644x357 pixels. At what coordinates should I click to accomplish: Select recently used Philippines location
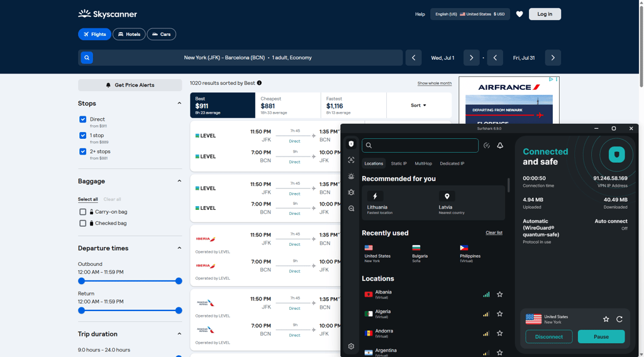click(x=470, y=253)
